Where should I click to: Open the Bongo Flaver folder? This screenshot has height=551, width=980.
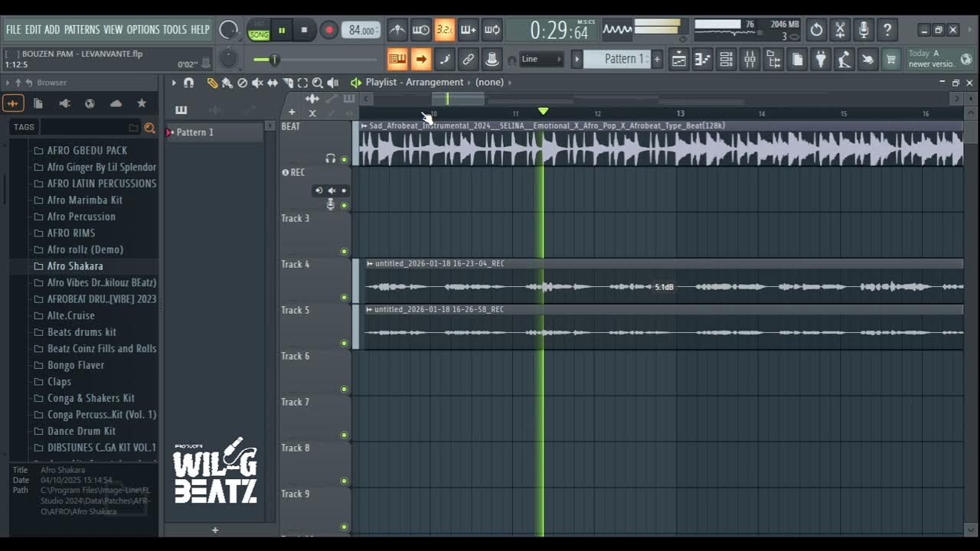(76, 365)
